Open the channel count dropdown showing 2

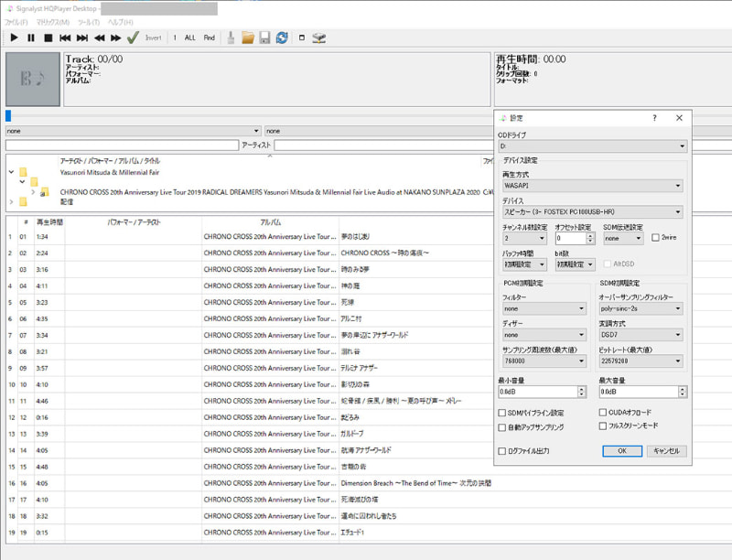coord(524,238)
